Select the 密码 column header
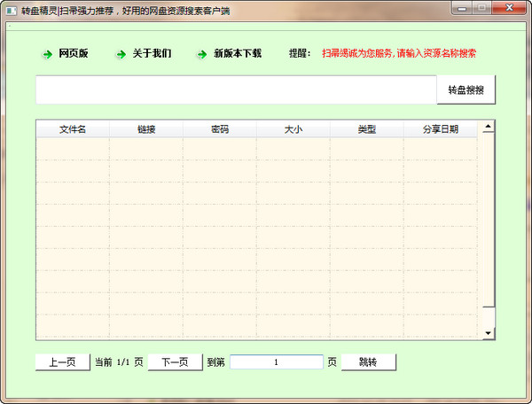 pos(220,129)
